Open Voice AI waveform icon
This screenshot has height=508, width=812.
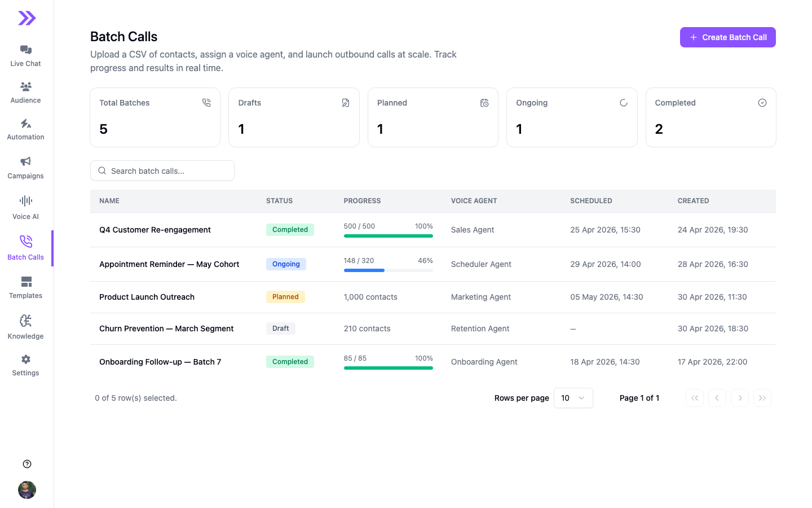(x=26, y=201)
